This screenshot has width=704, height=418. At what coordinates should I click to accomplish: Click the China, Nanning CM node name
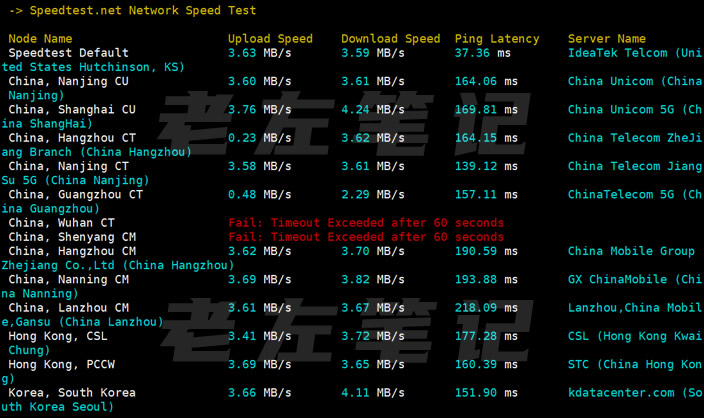pyautogui.click(x=68, y=279)
